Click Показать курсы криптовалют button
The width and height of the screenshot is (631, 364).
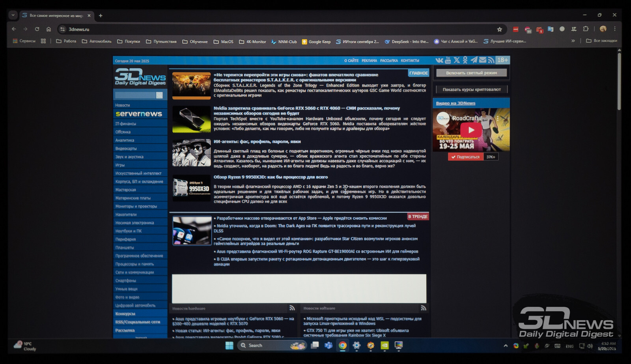point(472,90)
